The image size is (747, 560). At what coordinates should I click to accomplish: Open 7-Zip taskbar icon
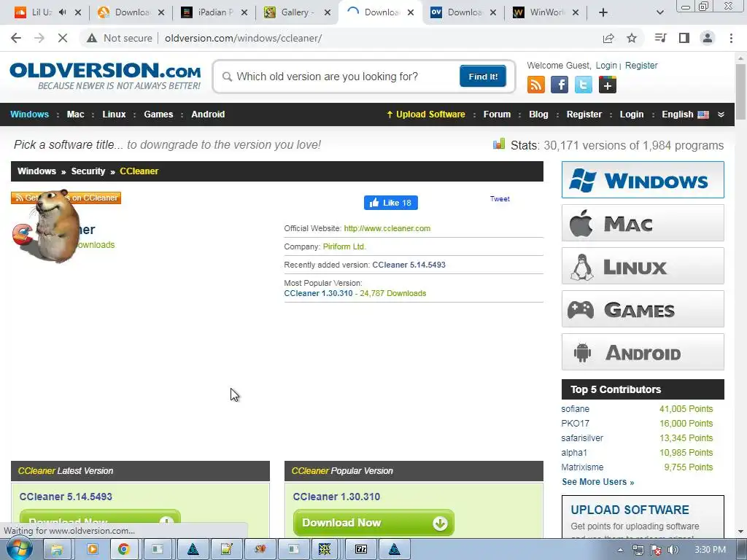[x=361, y=550]
